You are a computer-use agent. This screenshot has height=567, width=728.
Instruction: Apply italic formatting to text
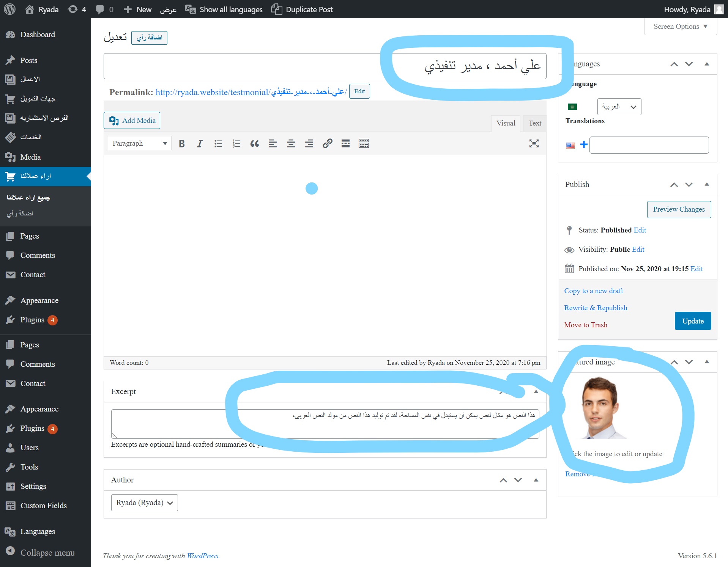coord(200,143)
